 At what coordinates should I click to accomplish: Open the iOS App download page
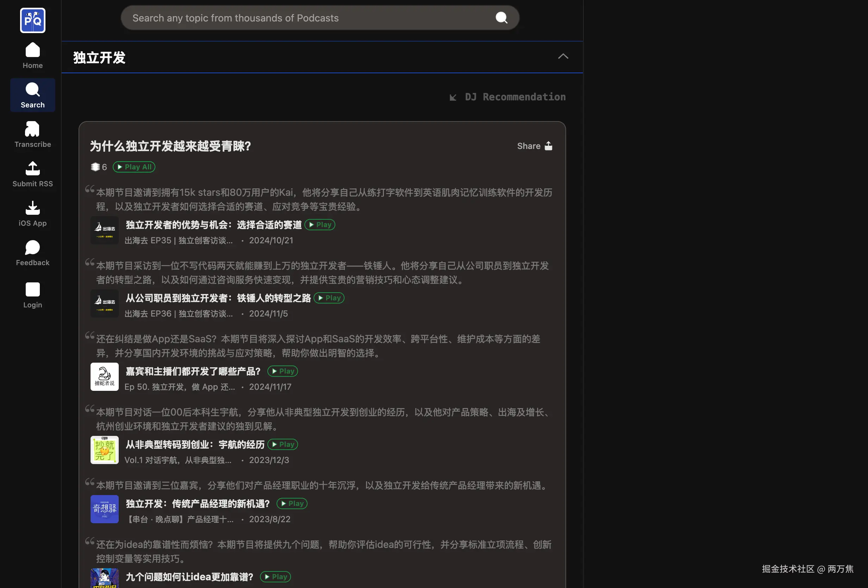pos(32,214)
